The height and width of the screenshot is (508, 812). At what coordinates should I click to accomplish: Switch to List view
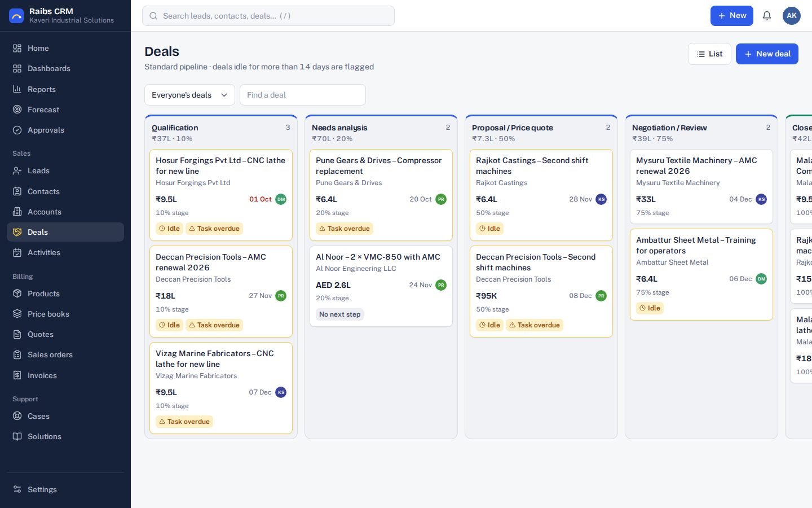coord(709,54)
